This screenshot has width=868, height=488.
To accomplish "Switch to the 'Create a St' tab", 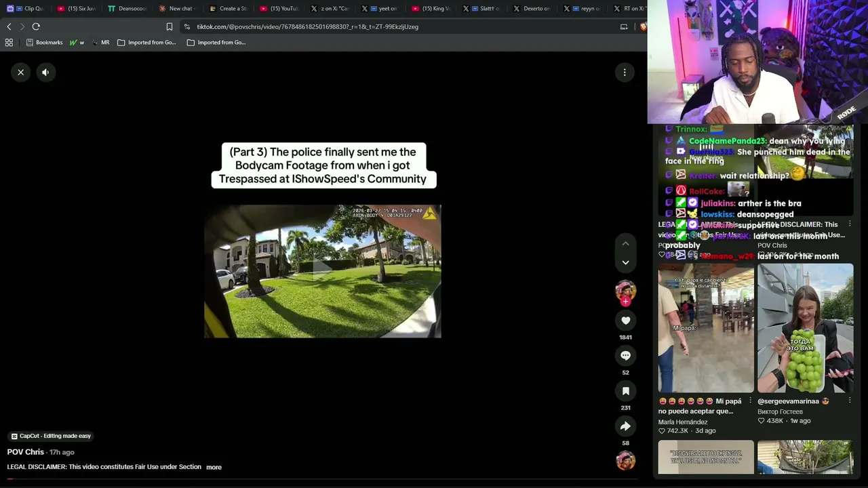I will point(229,8).
